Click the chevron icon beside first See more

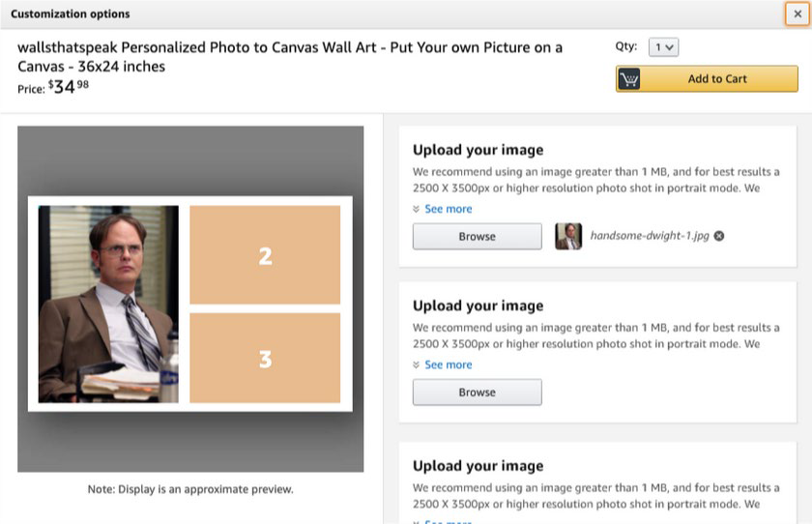416,209
